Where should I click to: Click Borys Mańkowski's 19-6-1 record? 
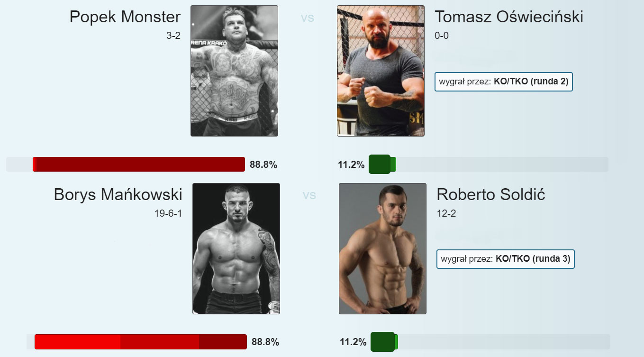coord(168,214)
